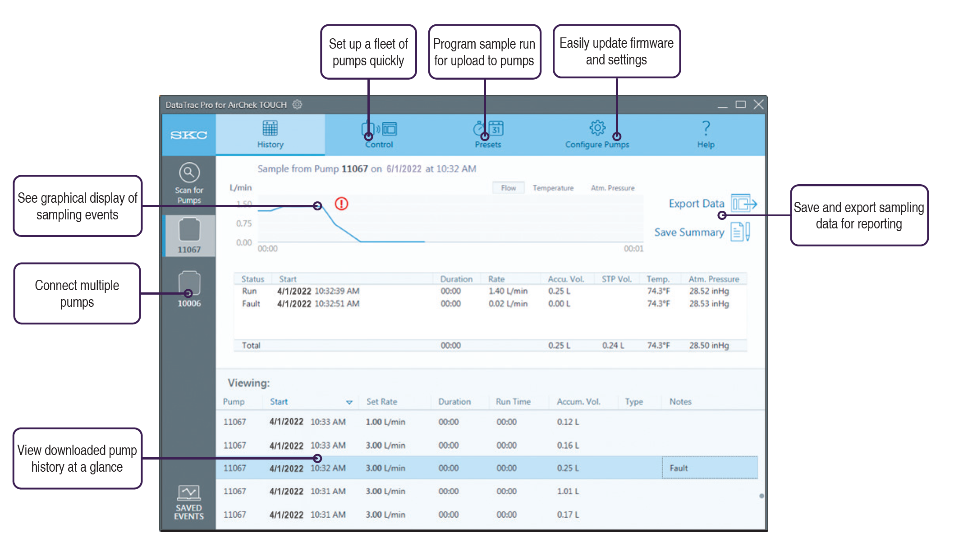
Task: Maximize the DataTrac Pro window
Action: pos(741,105)
